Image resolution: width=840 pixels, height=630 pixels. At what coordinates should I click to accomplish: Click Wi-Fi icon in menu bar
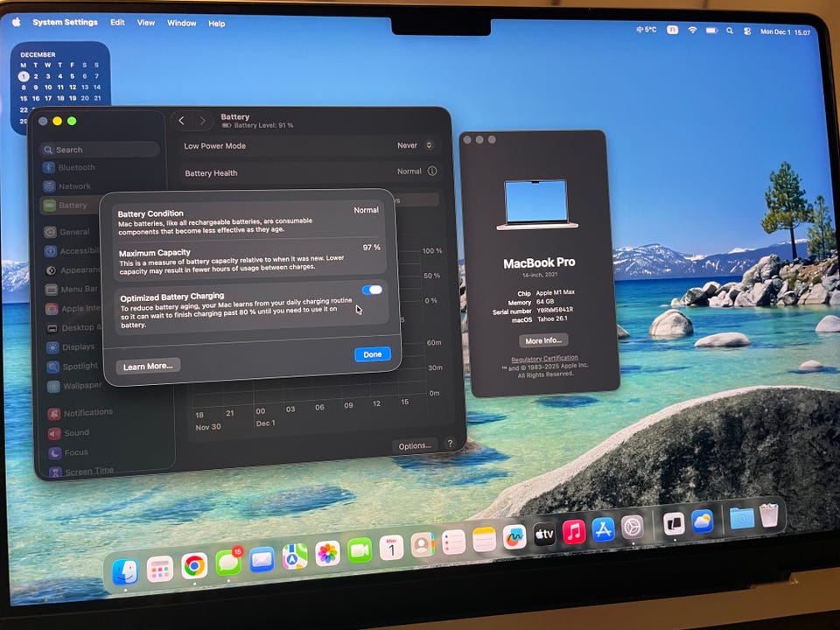693,30
